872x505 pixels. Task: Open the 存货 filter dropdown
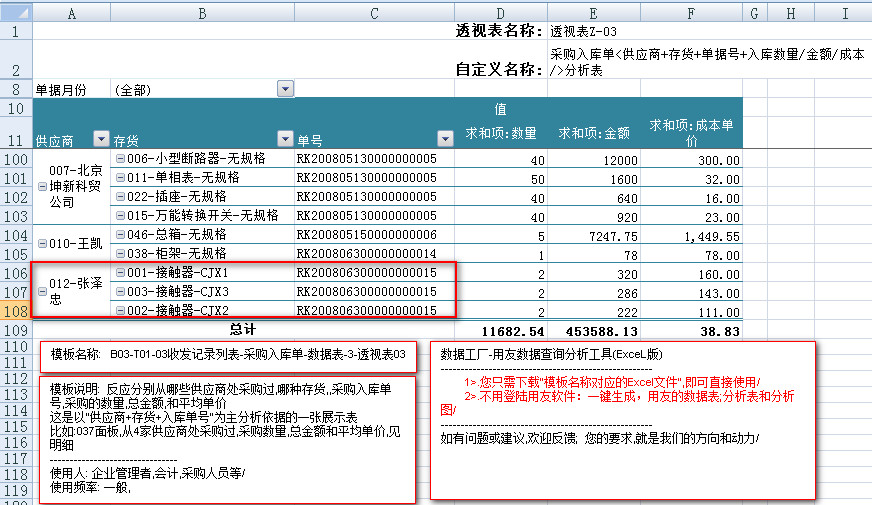[x=283, y=139]
